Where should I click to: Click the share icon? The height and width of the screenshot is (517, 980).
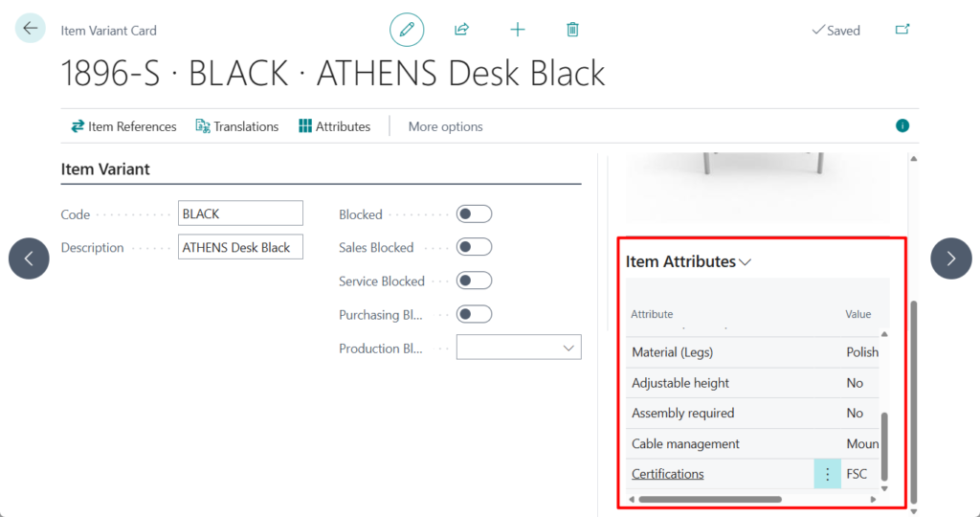pyautogui.click(x=461, y=30)
